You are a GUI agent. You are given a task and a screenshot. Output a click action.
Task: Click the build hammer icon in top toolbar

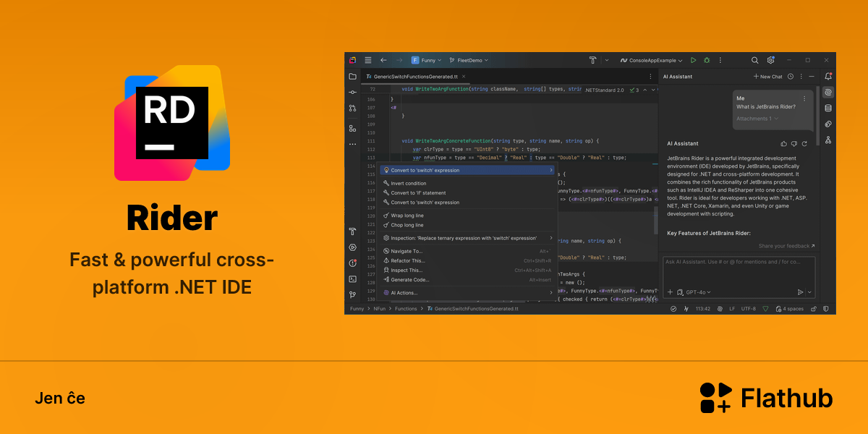click(592, 60)
